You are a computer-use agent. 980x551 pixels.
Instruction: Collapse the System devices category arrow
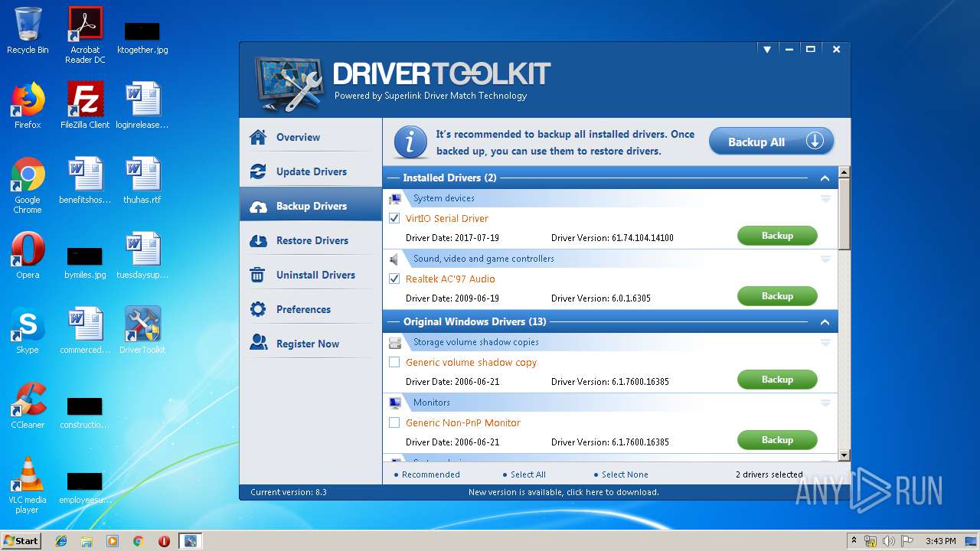[x=825, y=199]
